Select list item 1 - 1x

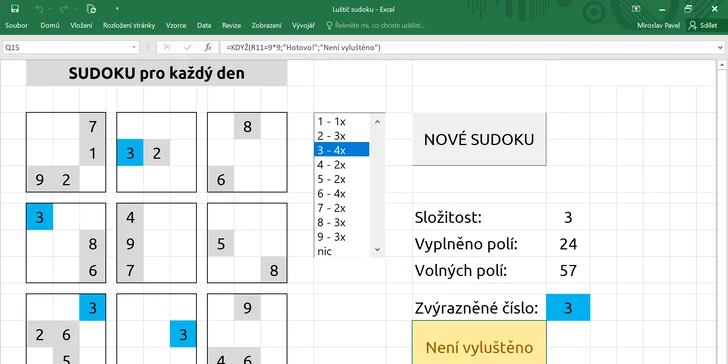[342, 122]
